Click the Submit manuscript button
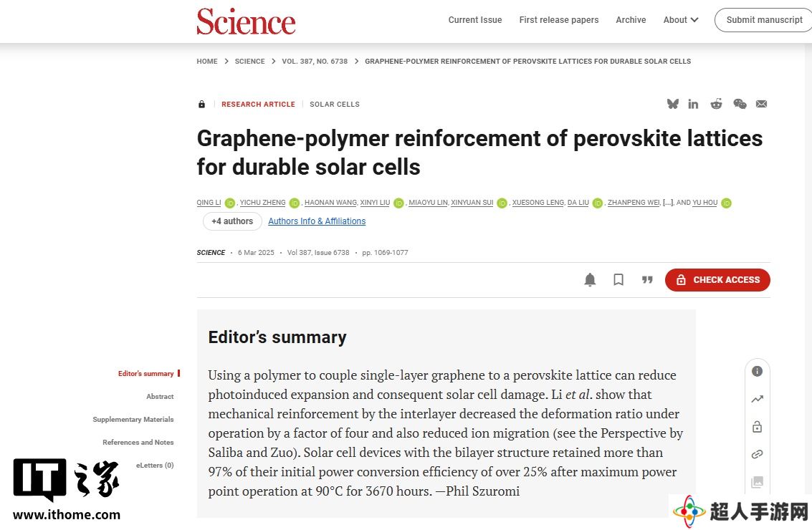Screen dimensions: 812x530 [x=764, y=20]
